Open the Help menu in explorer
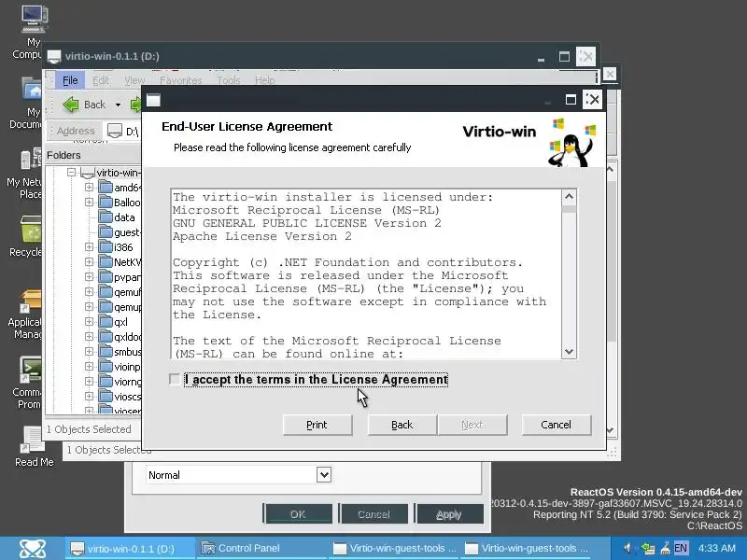747x560 pixels. (x=264, y=80)
